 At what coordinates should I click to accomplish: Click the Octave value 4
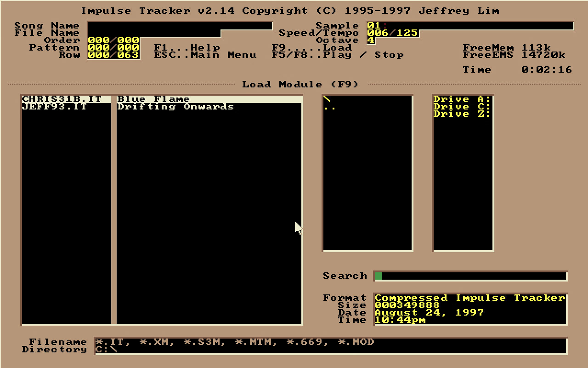(x=371, y=40)
